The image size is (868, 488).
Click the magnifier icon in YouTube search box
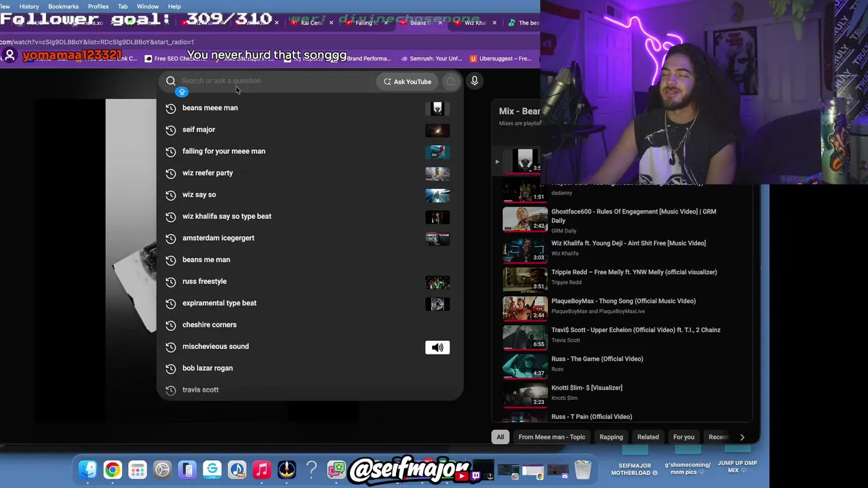tap(171, 81)
